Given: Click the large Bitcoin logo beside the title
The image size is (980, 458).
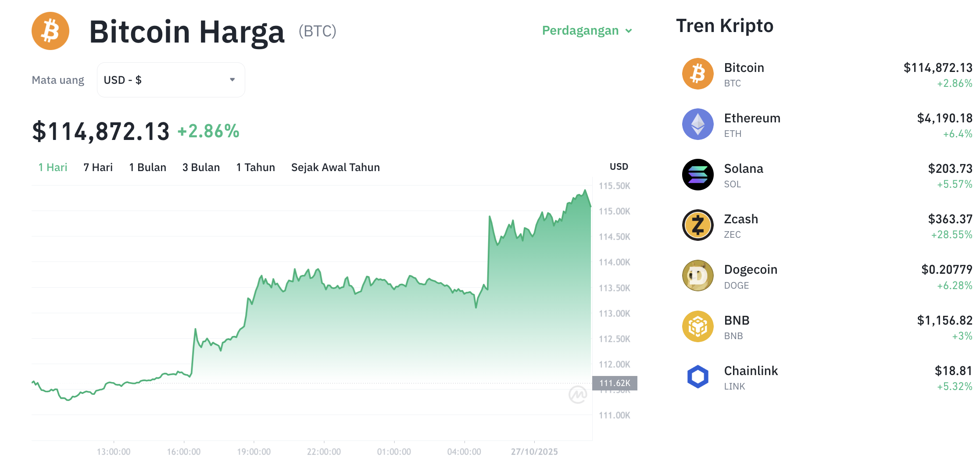Looking at the screenshot, I should coord(50,31).
